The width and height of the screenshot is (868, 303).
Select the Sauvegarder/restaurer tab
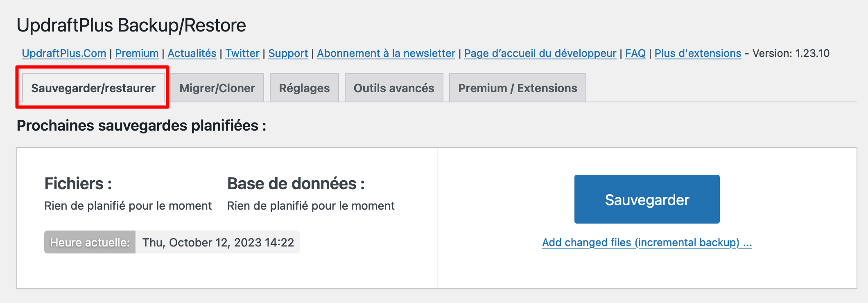coord(93,88)
